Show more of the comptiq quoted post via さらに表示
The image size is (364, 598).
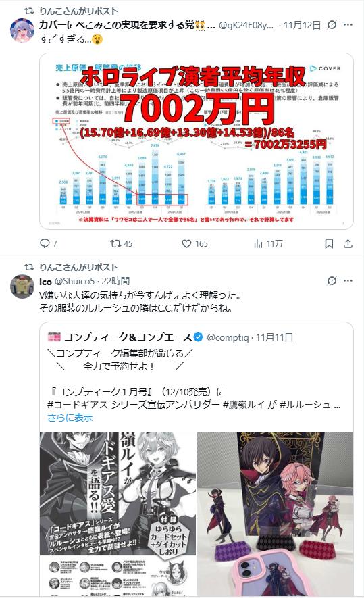(x=70, y=417)
